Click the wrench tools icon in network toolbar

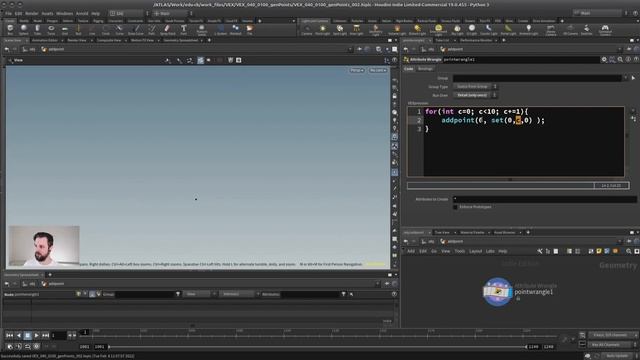click(540, 251)
